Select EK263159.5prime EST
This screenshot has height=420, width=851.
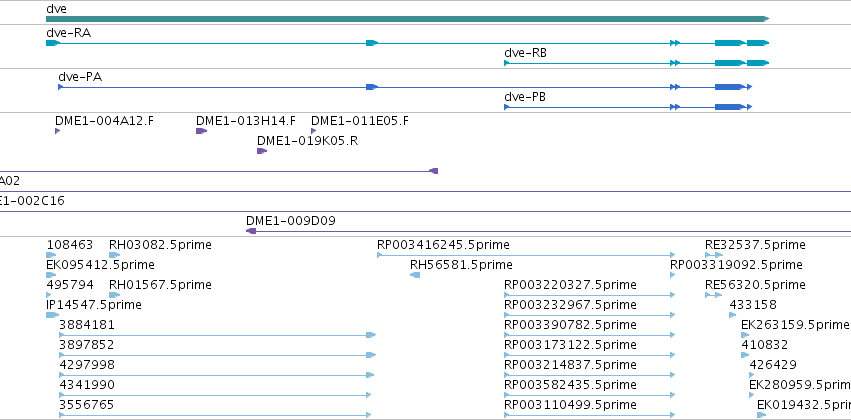tap(795, 325)
